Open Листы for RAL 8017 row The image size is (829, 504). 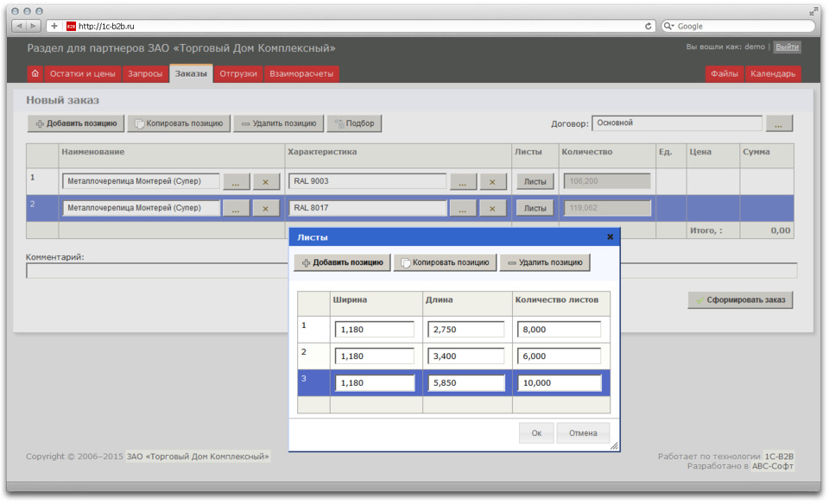(x=535, y=208)
